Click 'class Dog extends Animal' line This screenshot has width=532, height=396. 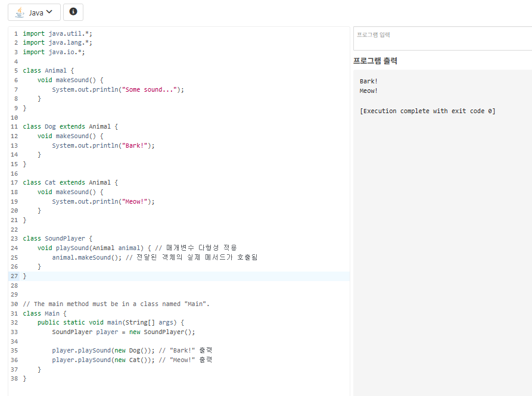point(70,126)
